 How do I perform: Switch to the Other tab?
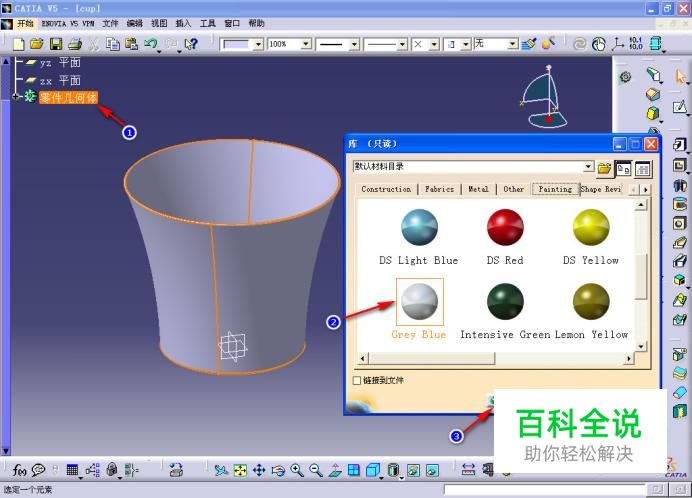514,189
